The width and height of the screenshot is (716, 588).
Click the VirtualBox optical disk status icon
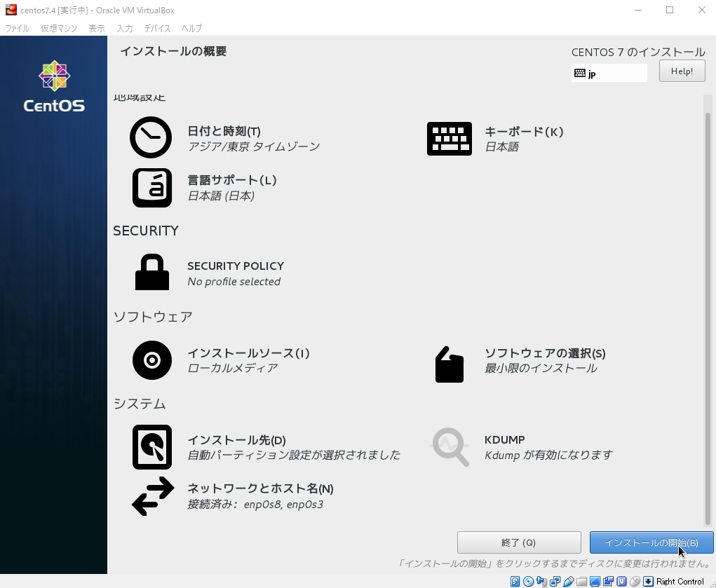pyautogui.click(x=528, y=581)
